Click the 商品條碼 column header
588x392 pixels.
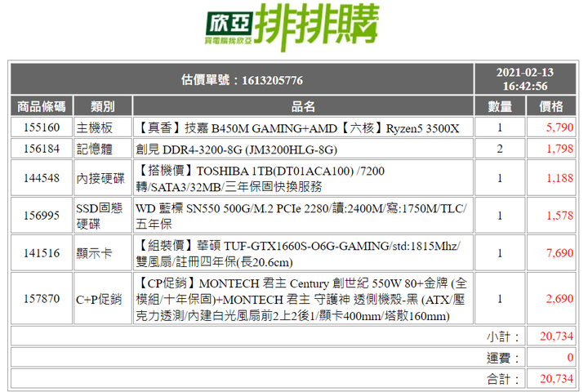click(x=42, y=106)
